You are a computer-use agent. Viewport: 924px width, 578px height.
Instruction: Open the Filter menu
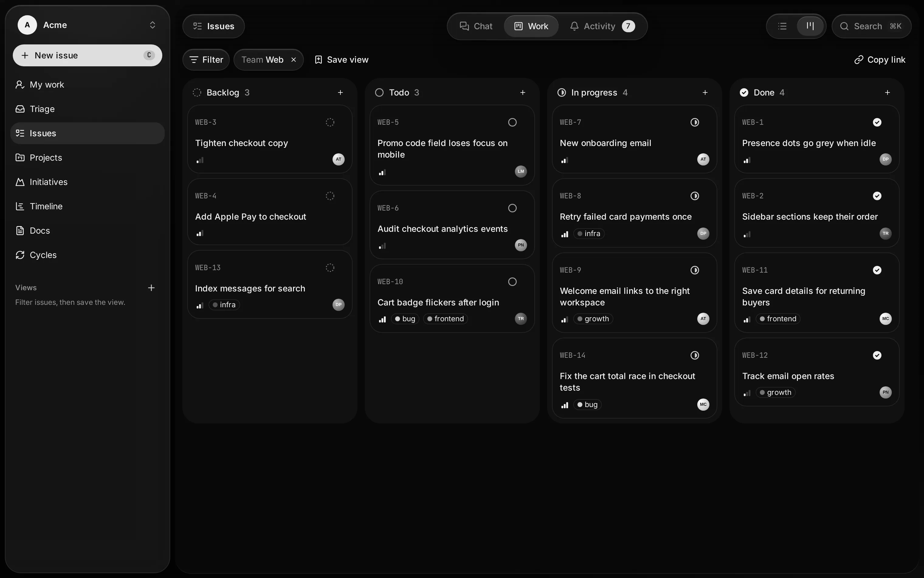coord(206,60)
